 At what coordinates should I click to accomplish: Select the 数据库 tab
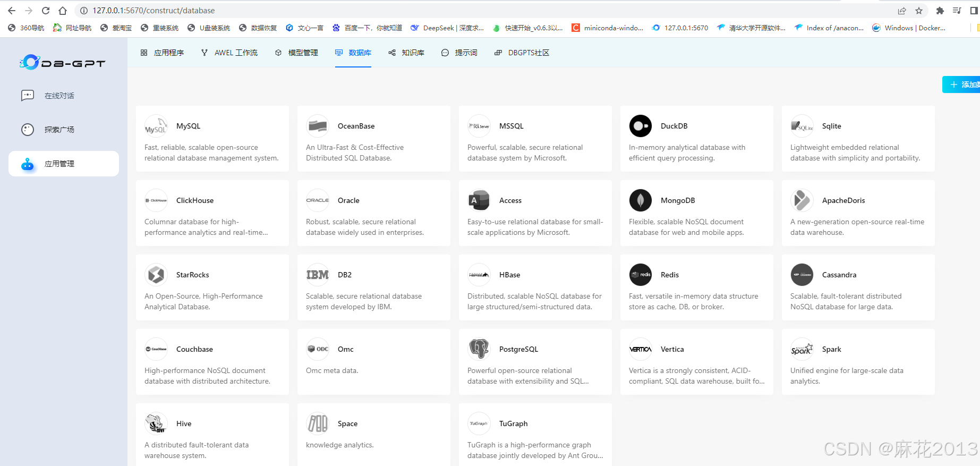353,53
